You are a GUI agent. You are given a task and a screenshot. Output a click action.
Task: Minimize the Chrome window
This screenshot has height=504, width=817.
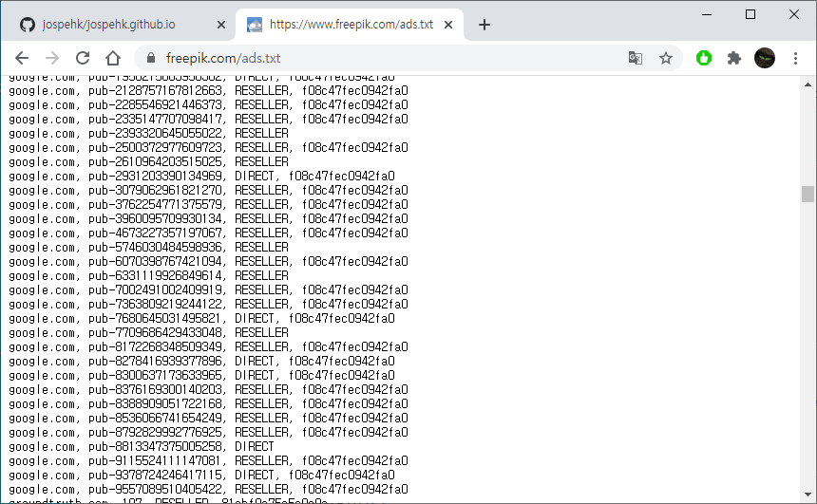tap(707, 14)
